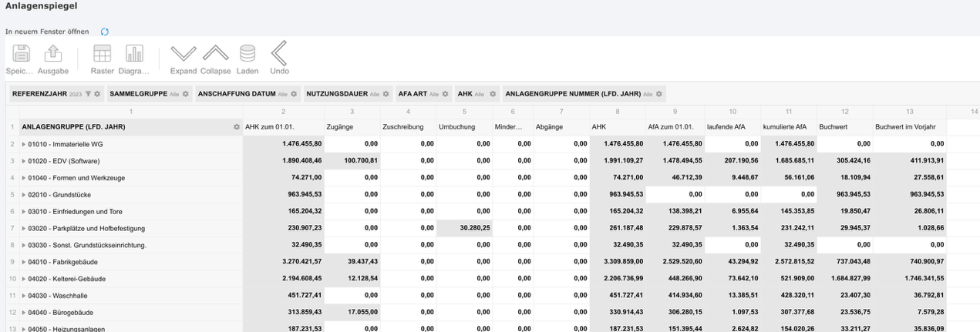
Task: Click the Collapse all icon
Action: pyautogui.click(x=215, y=54)
